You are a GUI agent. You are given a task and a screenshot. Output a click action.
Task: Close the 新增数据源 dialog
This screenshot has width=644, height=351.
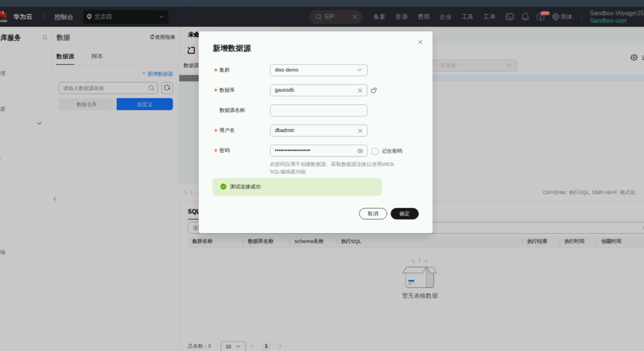420,42
